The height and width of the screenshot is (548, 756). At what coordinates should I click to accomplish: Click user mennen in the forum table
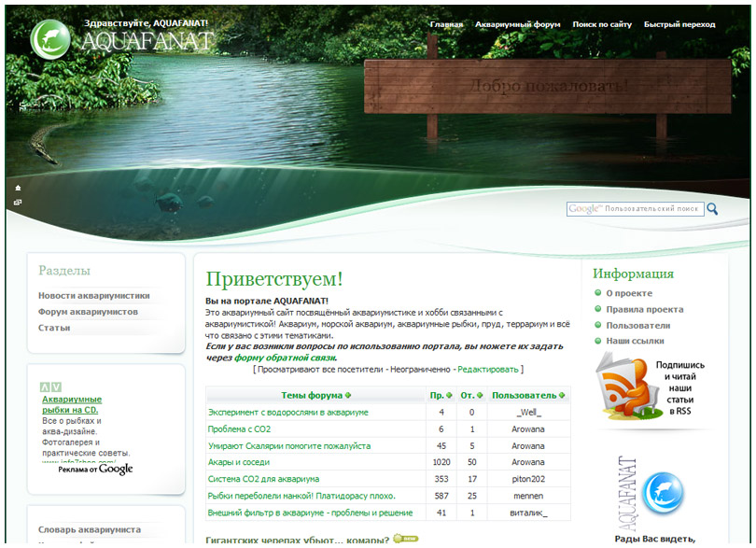coord(528,496)
